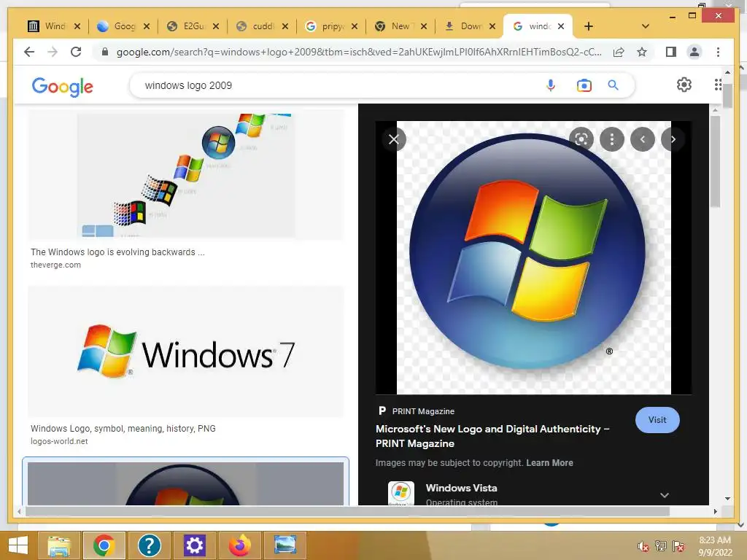Open the Windows Start button

click(x=18, y=545)
